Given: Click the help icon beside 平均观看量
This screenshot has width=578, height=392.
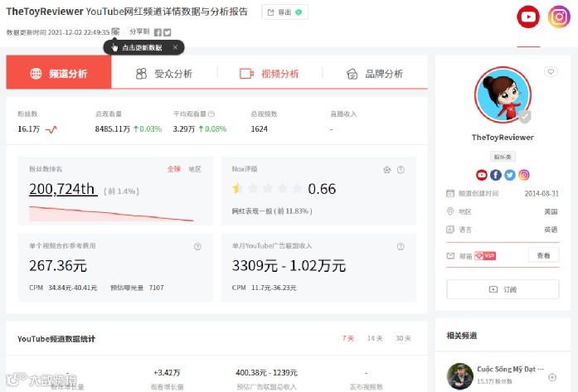Looking at the screenshot, I should pos(211,114).
